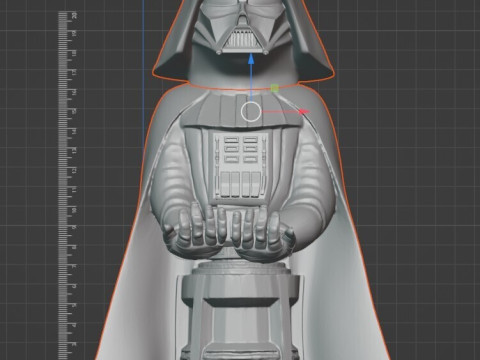
Task: Click the cupped hands of the figure
Action: [x=229, y=232]
